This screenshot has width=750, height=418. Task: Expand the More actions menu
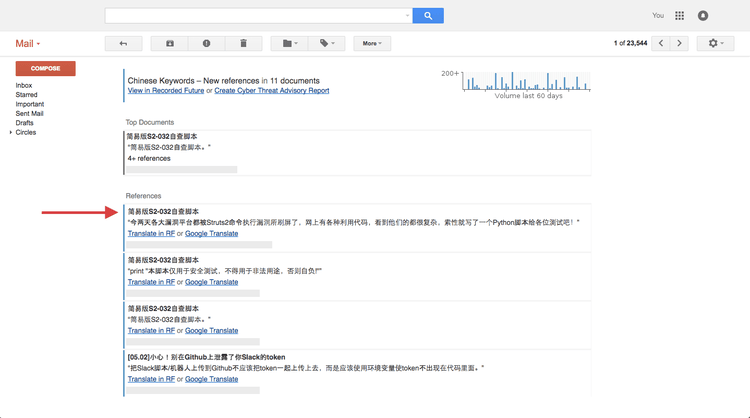point(372,44)
